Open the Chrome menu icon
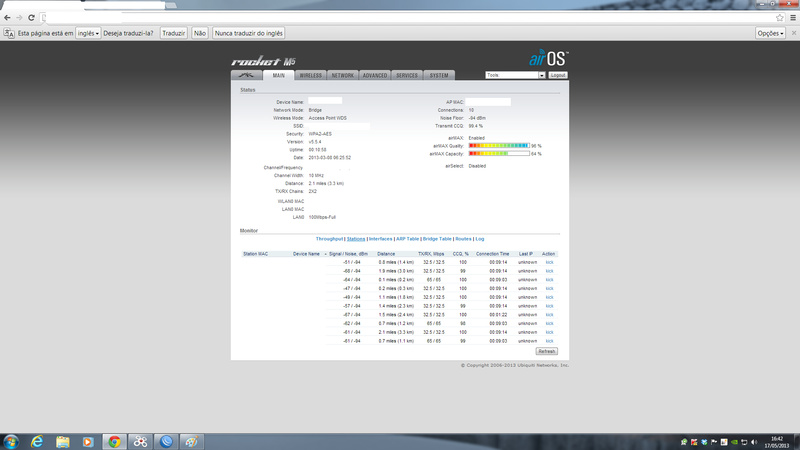 click(793, 17)
